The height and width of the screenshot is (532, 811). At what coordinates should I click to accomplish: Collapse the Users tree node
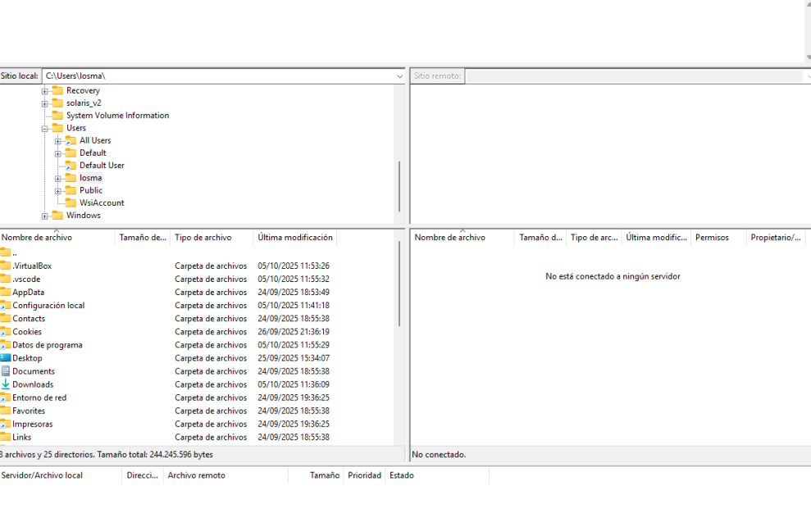tap(45, 129)
